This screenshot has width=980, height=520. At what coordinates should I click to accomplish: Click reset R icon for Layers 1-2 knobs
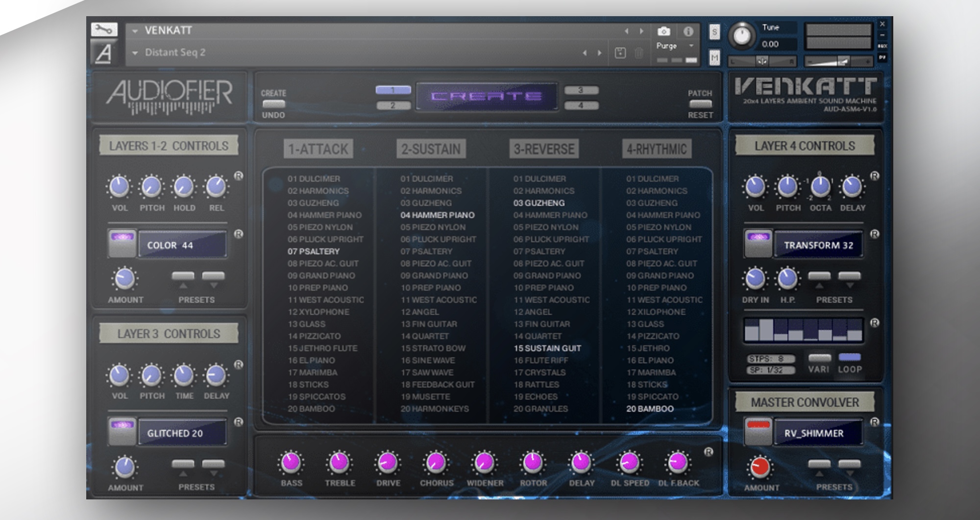coord(238,176)
